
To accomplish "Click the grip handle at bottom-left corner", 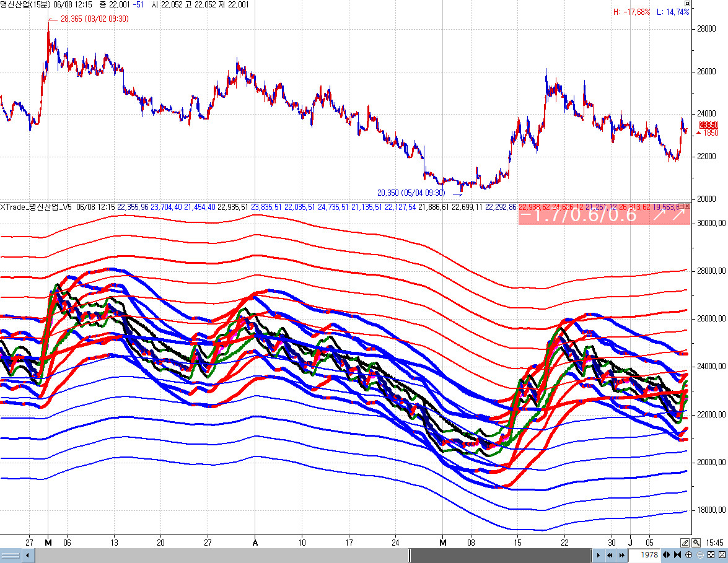I will pos(11,555).
